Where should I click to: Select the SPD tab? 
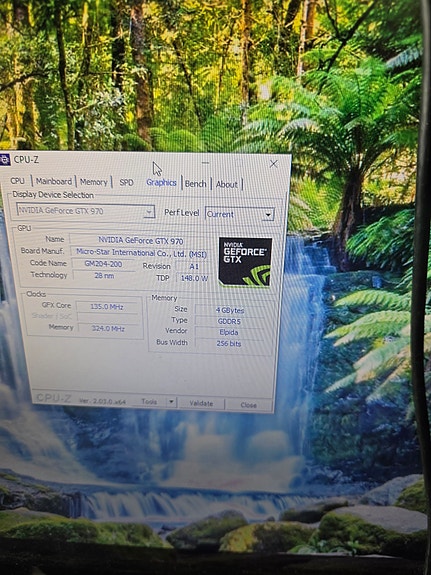click(127, 182)
